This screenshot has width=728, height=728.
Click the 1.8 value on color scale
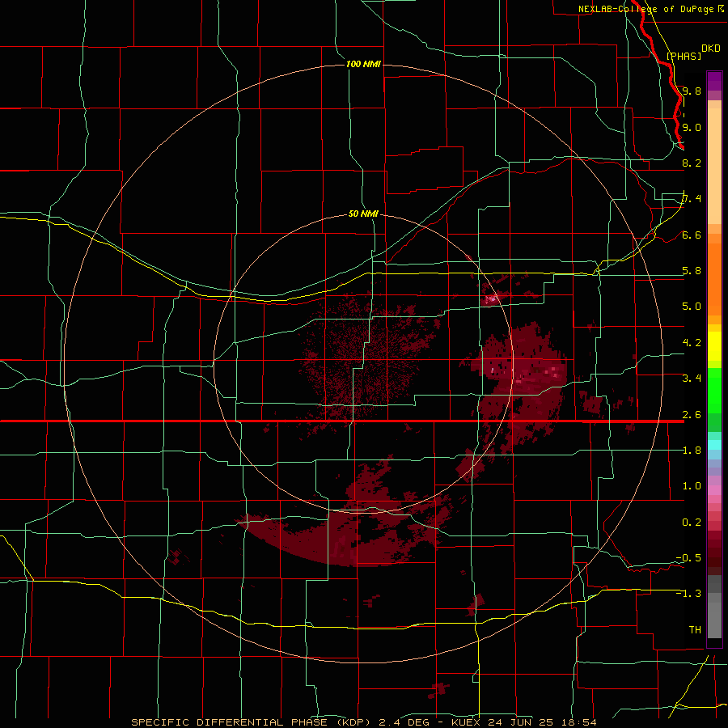692,450
